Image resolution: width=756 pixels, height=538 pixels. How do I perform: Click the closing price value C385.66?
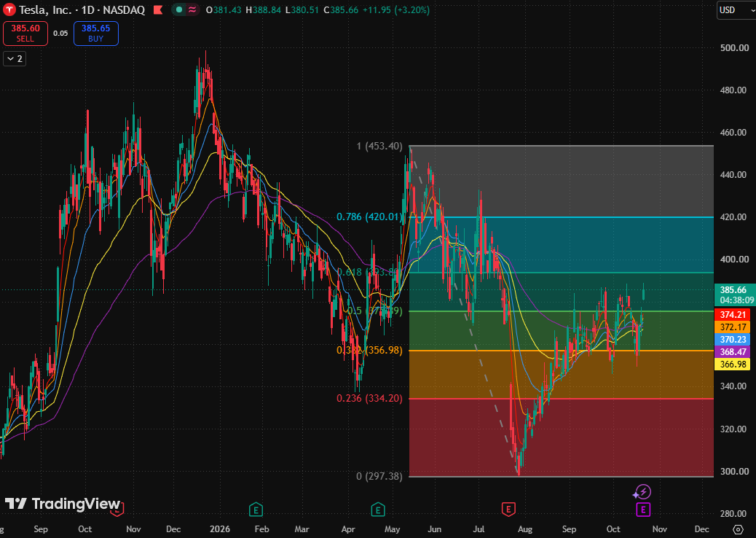pyautogui.click(x=341, y=9)
